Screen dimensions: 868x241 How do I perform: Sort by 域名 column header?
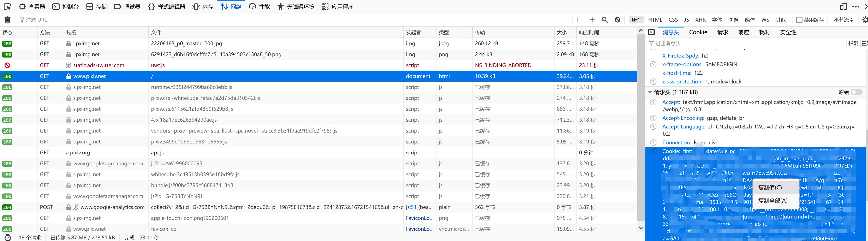click(x=106, y=32)
